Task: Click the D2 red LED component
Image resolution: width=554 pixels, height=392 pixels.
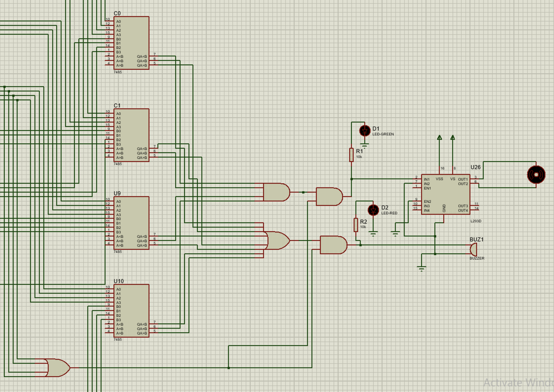Action: (373, 210)
